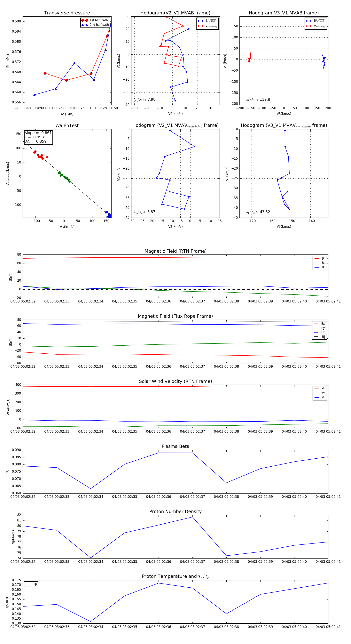Click the WalenTest slope annotation box
This screenshot has height=644, width=351.
pyautogui.click(x=38, y=137)
